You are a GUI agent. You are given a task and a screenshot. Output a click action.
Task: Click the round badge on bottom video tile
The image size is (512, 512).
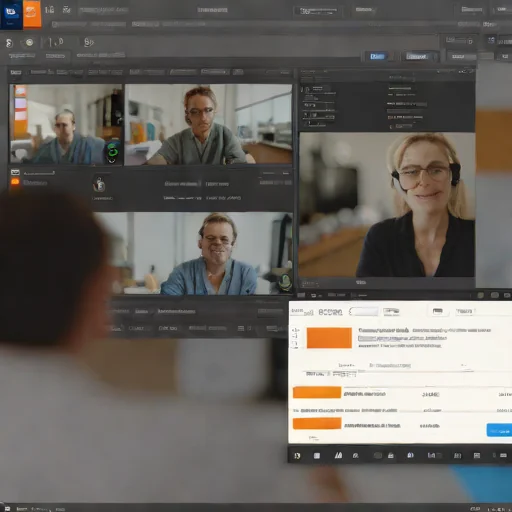click(285, 282)
